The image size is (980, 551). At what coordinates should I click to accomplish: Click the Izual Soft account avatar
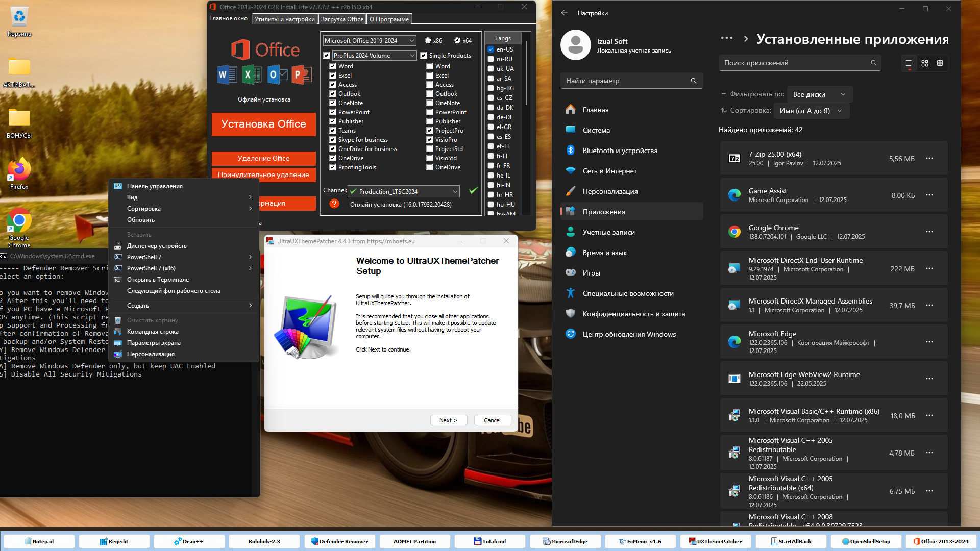(x=575, y=45)
